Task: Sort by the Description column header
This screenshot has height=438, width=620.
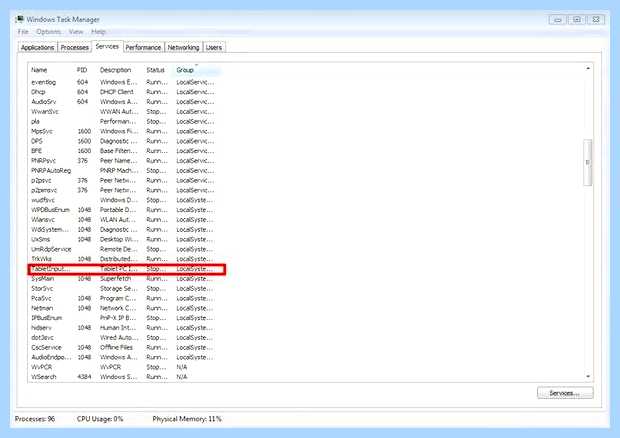Action: pyautogui.click(x=115, y=70)
